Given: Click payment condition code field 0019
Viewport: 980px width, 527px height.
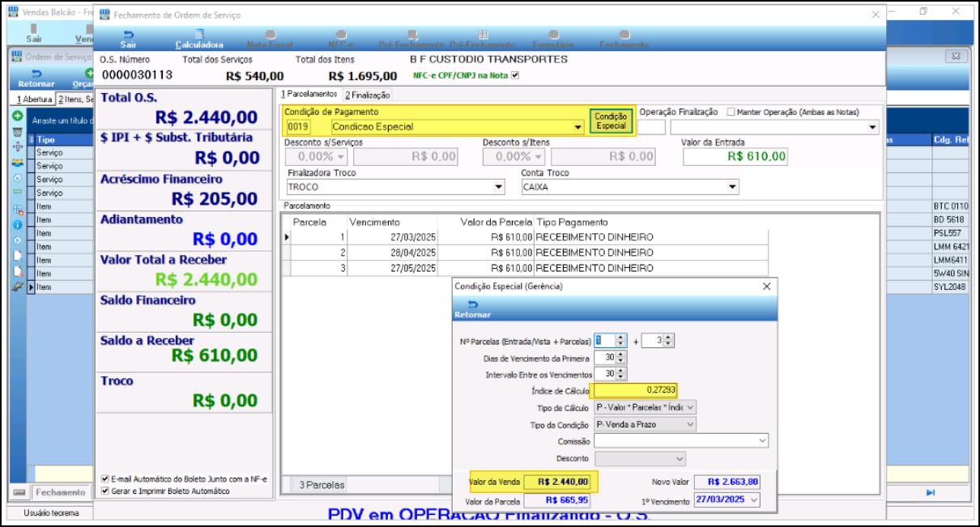Looking at the screenshot, I should pos(297,127).
